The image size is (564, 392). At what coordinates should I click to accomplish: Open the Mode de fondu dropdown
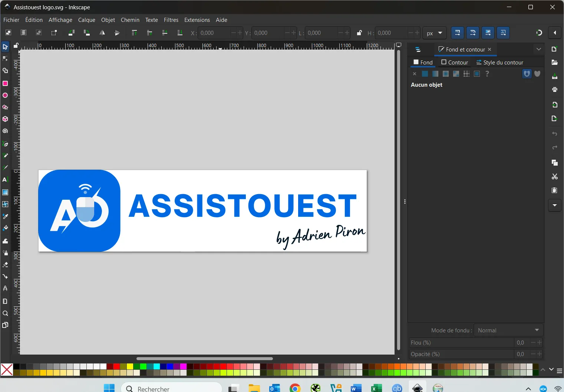508,330
